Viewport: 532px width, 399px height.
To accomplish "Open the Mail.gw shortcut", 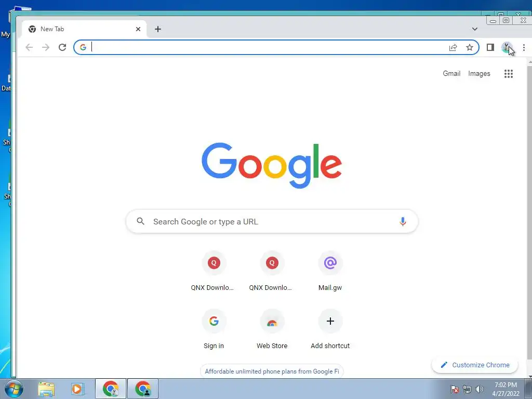I will point(330,272).
